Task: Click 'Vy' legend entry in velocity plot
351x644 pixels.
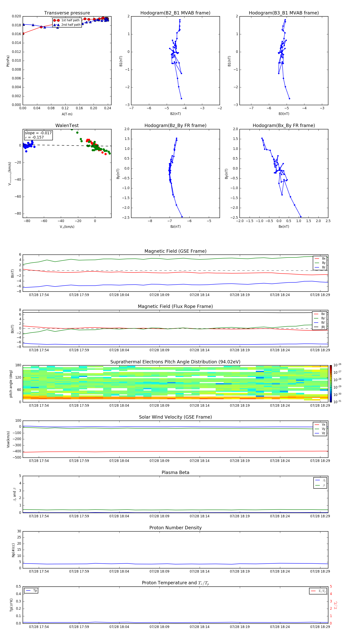Action: tap(320, 429)
